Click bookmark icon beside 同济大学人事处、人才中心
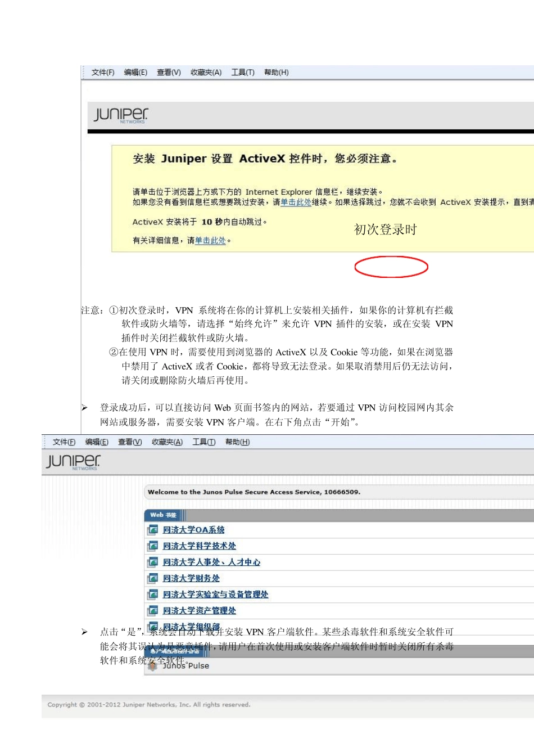This screenshot has height=756, width=534. (152, 562)
